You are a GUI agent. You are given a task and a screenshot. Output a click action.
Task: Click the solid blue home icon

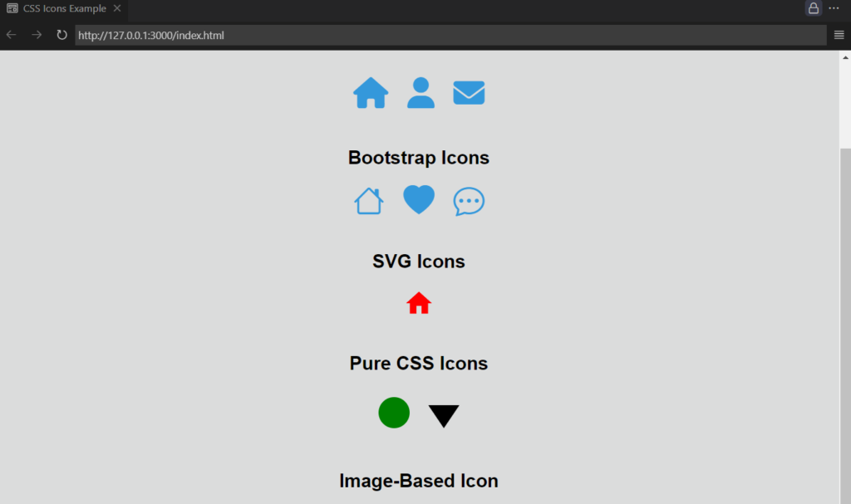pos(371,93)
